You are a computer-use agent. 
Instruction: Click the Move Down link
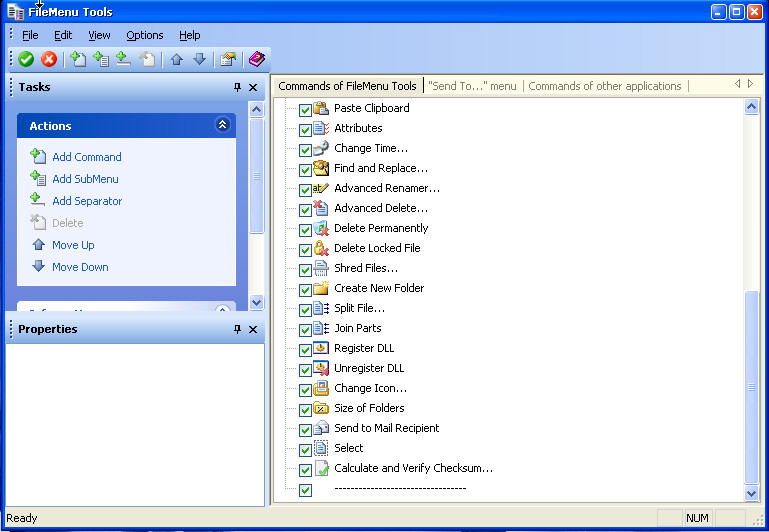(x=80, y=267)
